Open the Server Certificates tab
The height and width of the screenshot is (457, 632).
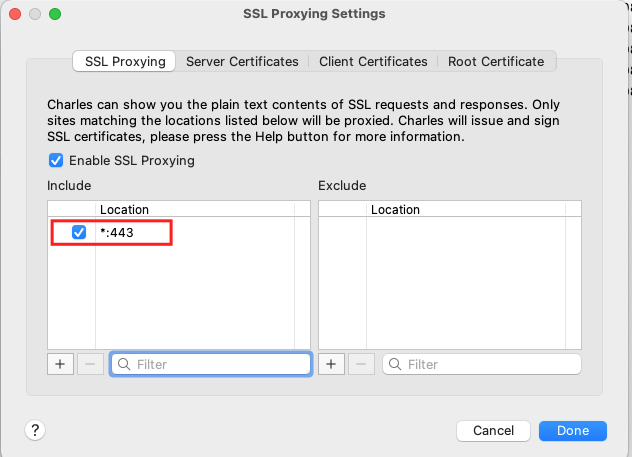(242, 61)
